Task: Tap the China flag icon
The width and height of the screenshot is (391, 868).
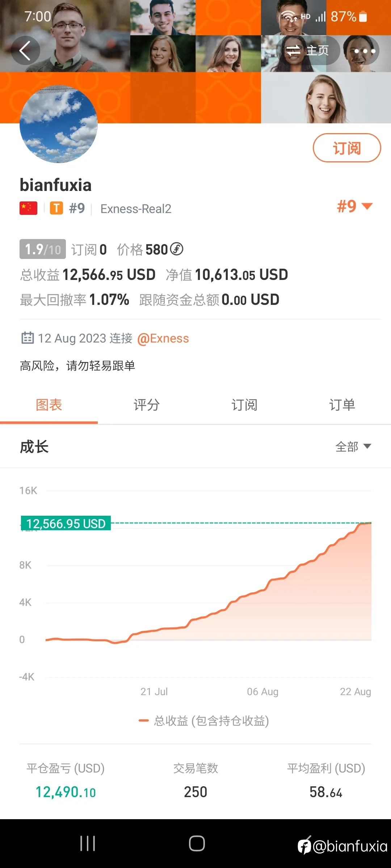Action: tap(28, 208)
